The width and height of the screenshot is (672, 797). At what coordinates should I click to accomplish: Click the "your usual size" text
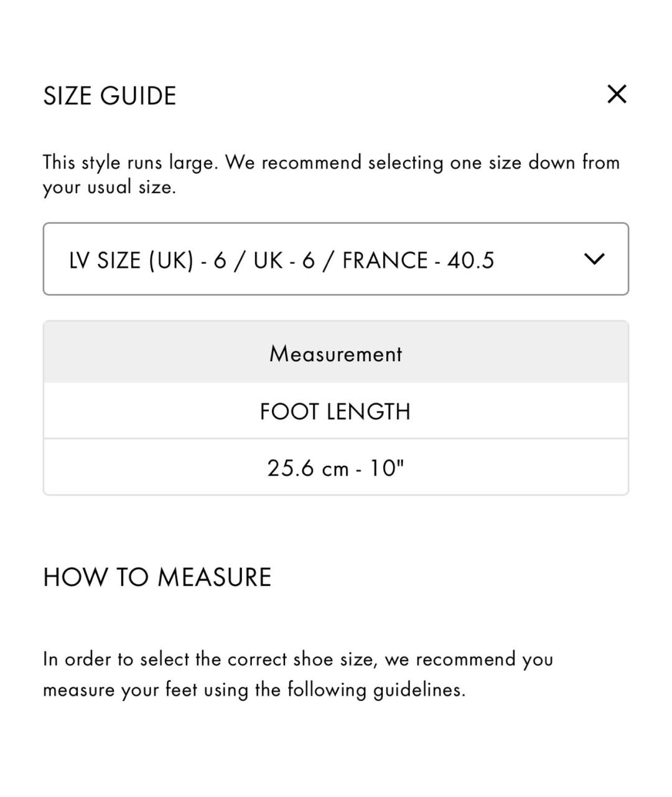[x=109, y=187]
